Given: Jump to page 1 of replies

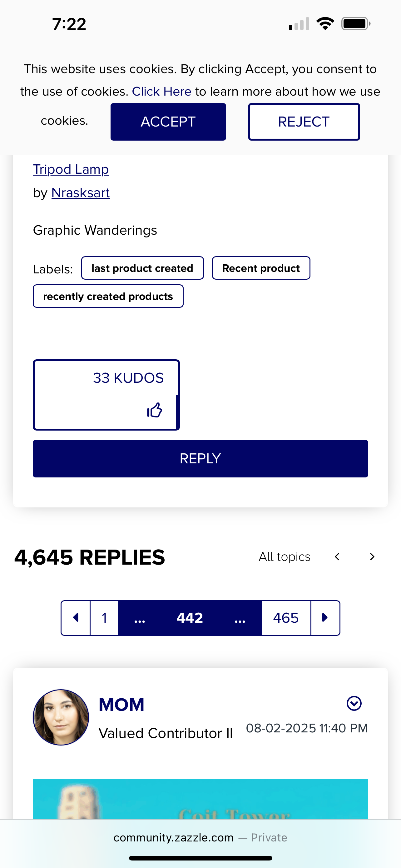Looking at the screenshot, I should coord(104,618).
